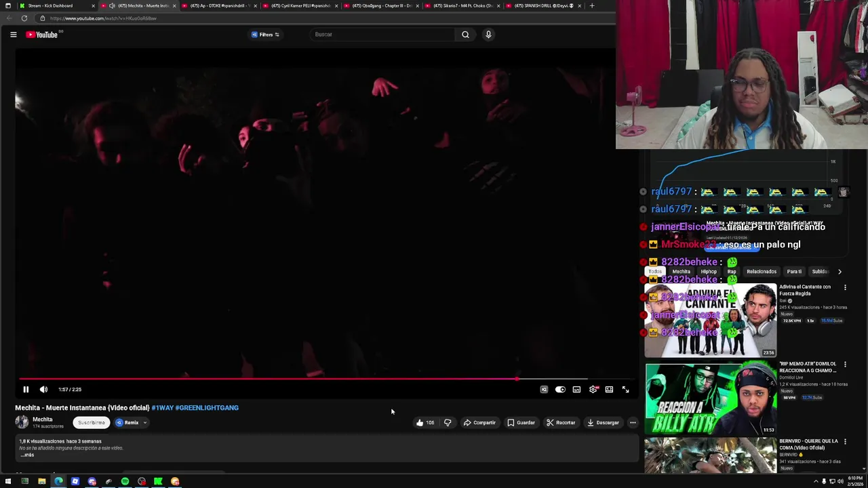Open more actions three-dot menu

pos(633,423)
